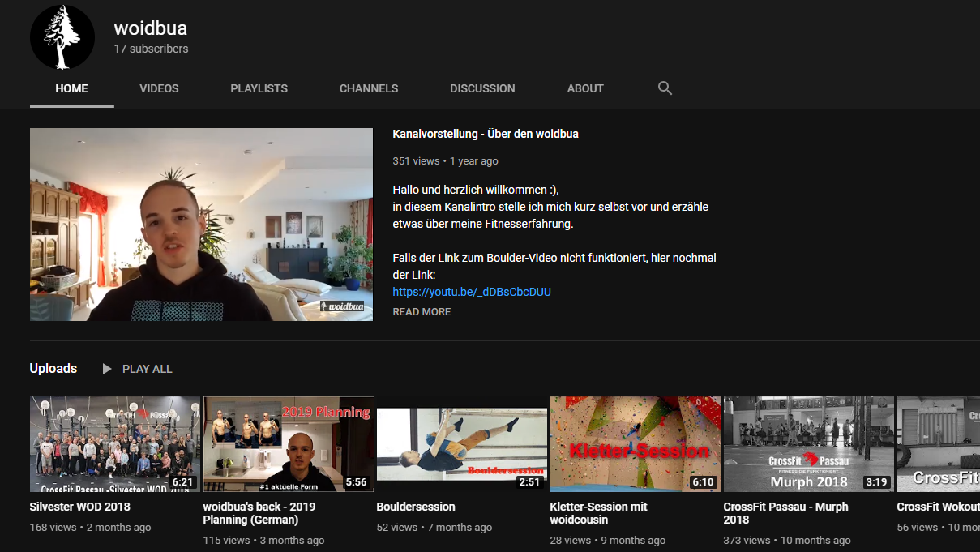Open the Murph 2018 video thumbnail
Screen dimensions: 980x552
[809, 444]
